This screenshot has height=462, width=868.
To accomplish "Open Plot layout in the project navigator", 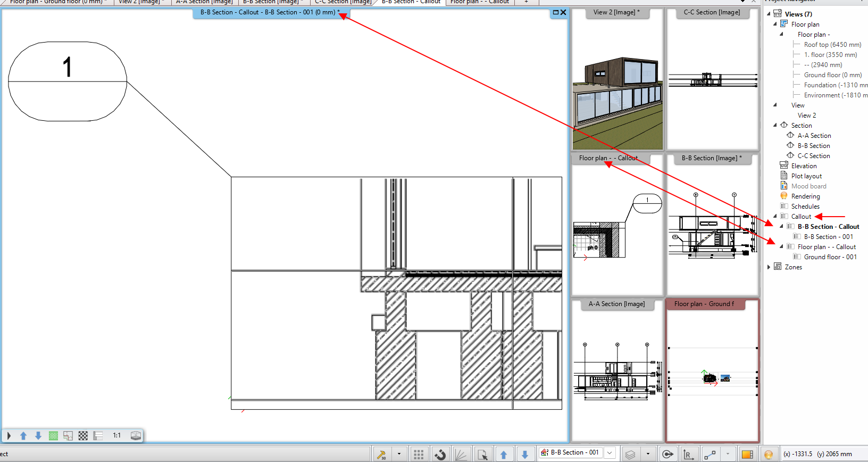I will pos(806,176).
